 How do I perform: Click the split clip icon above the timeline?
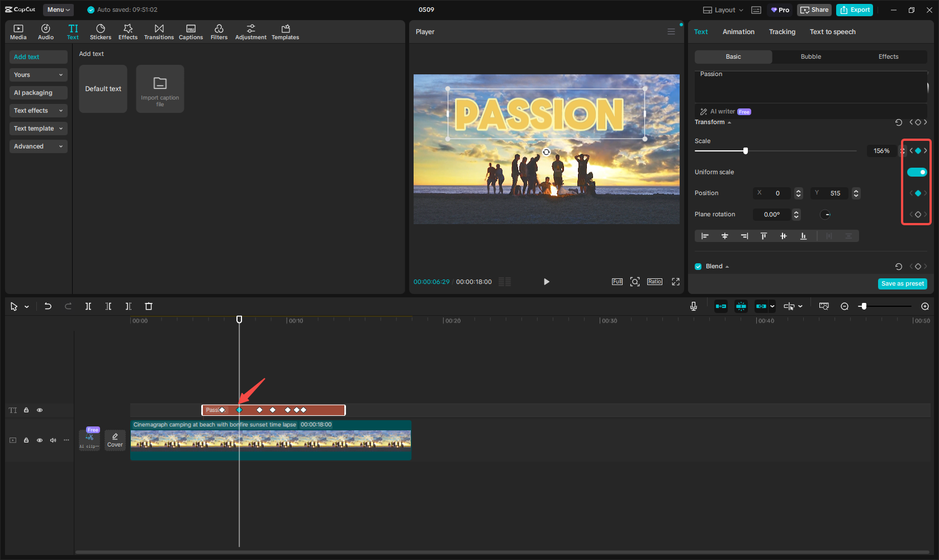click(88, 306)
